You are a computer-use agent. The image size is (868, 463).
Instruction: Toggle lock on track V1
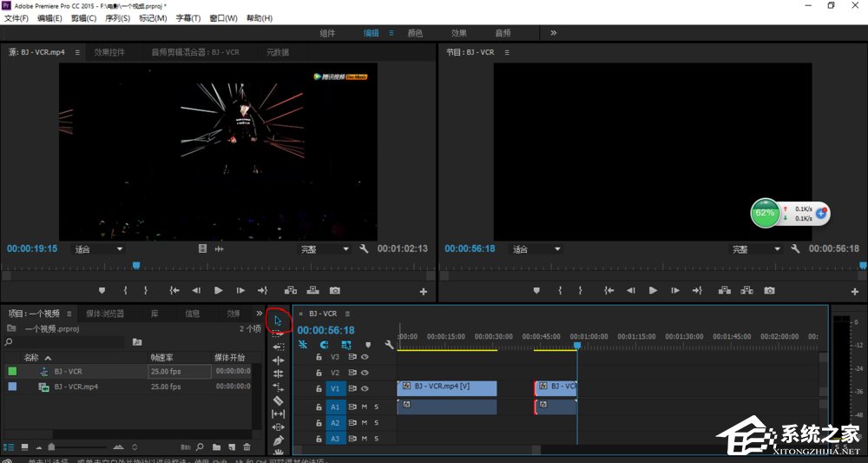[x=319, y=389]
